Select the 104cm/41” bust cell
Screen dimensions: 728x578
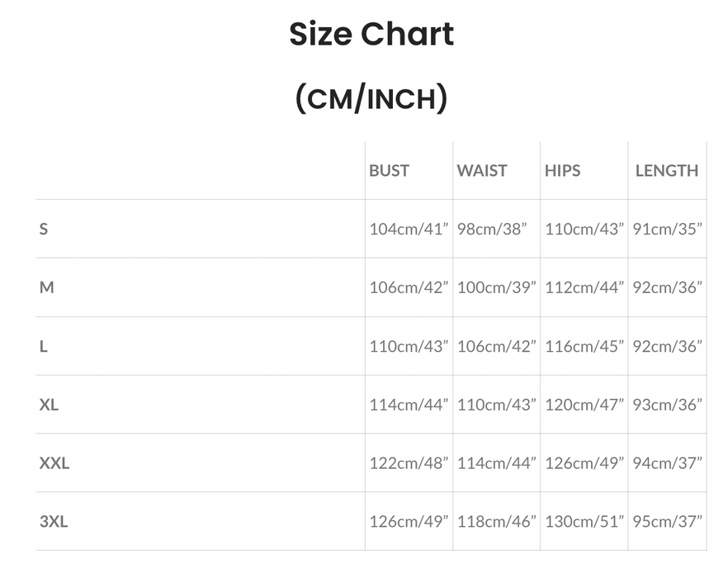(x=409, y=229)
